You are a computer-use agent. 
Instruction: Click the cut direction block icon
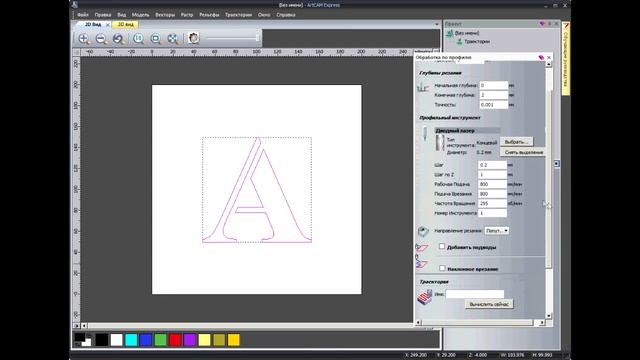tap(423, 231)
